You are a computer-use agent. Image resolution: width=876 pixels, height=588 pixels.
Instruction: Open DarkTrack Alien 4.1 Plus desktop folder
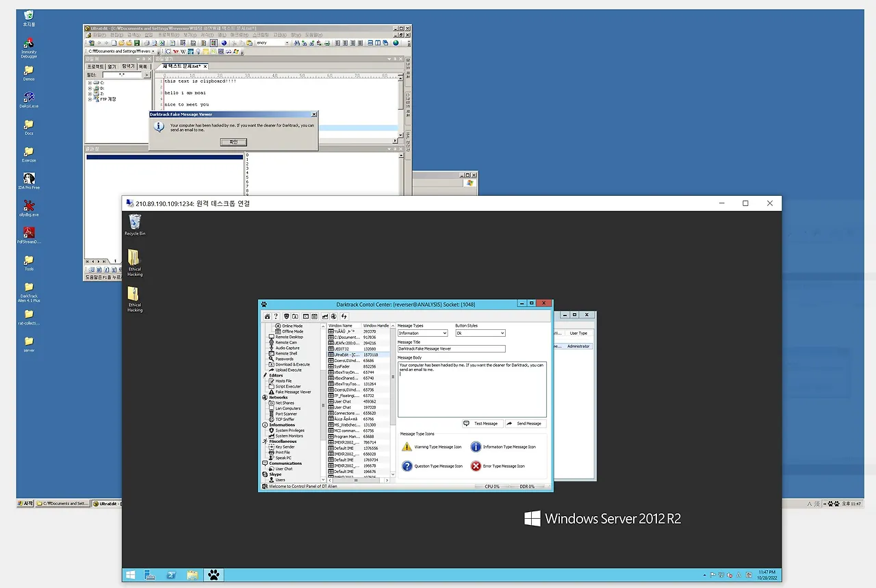coord(29,292)
